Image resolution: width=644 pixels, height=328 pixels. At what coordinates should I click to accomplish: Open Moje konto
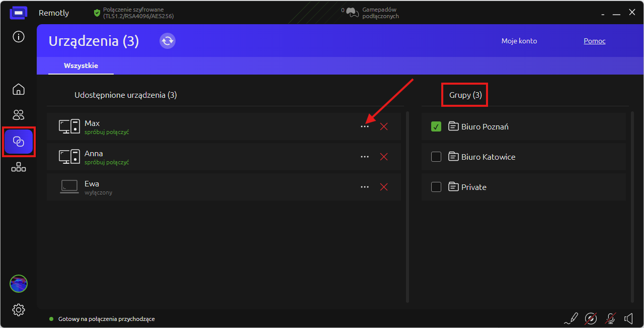519,41
